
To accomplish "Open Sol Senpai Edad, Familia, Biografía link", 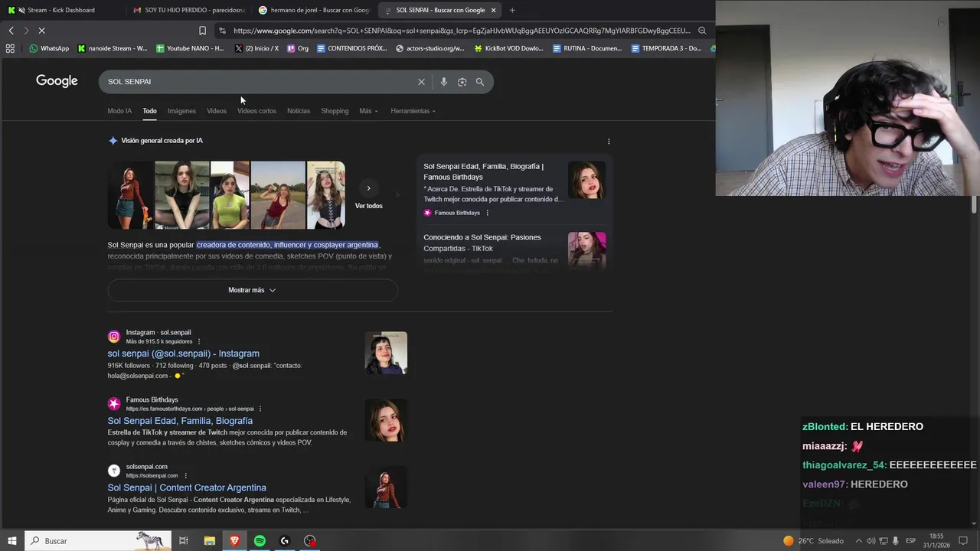I will (180, 421).
